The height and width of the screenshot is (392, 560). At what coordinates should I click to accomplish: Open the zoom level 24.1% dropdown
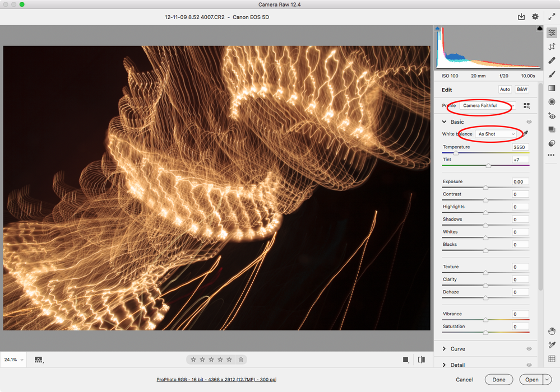(x=13, y=360)
